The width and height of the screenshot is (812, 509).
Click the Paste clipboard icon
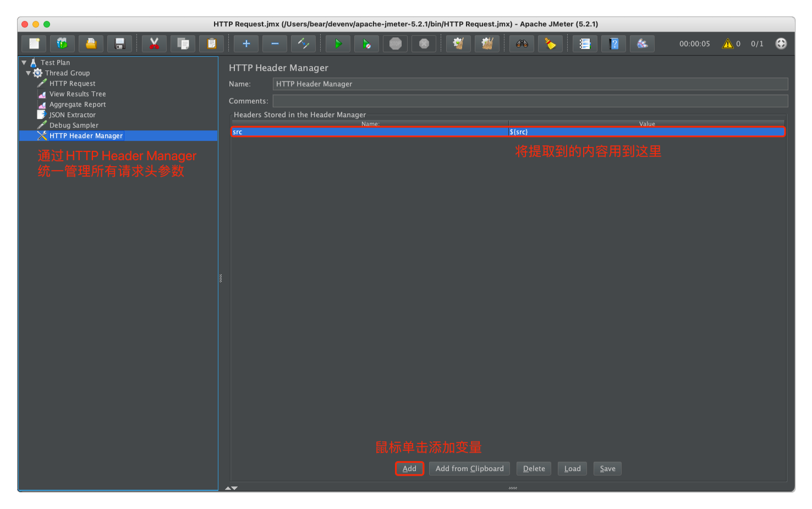[x=212, y=43]
